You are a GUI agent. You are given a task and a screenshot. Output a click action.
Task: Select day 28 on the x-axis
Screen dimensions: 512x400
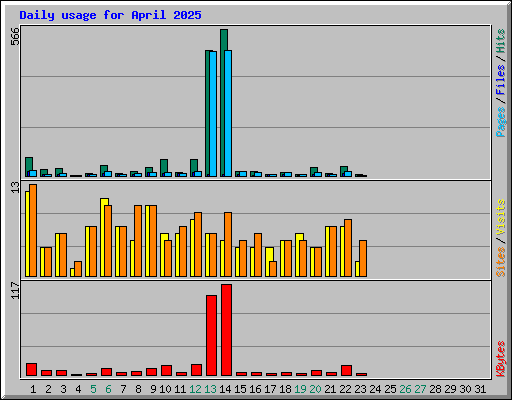(435, 389)
